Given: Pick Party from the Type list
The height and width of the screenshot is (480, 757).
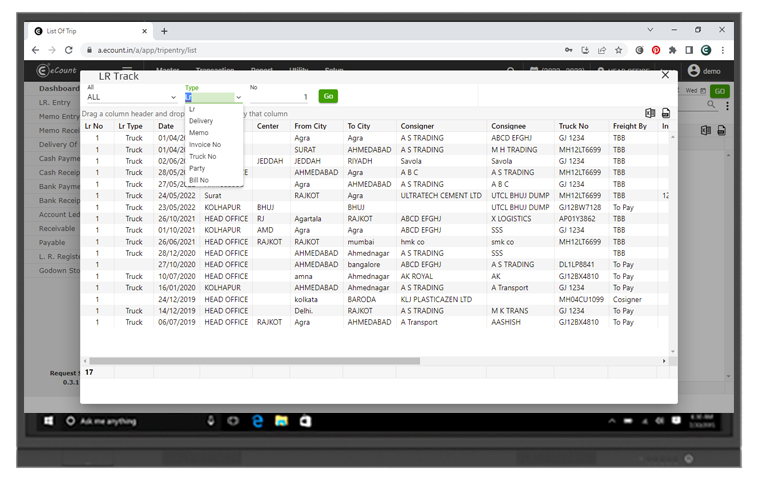Looking at the screenshot, I should (197, 168).
